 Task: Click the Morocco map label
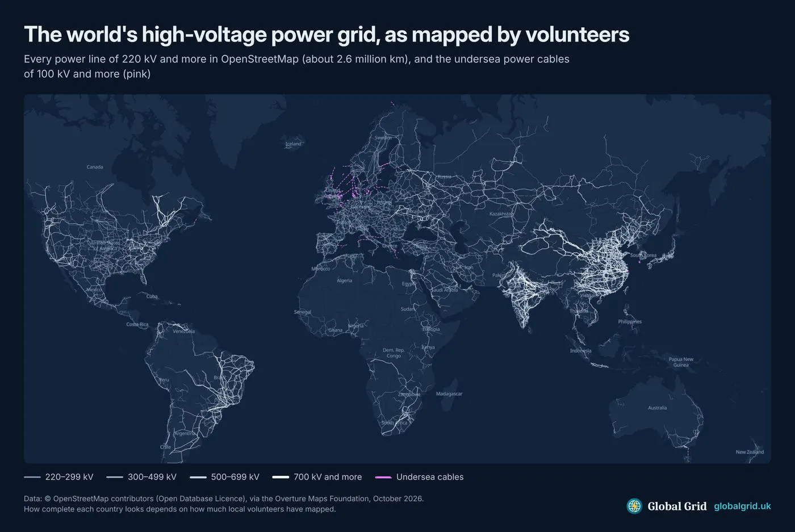320,269
